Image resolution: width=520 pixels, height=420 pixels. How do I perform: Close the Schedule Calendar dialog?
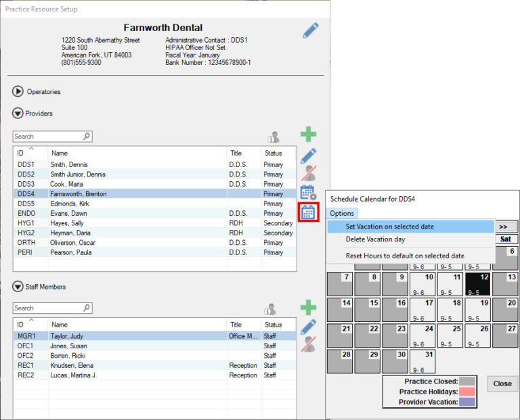502,384
